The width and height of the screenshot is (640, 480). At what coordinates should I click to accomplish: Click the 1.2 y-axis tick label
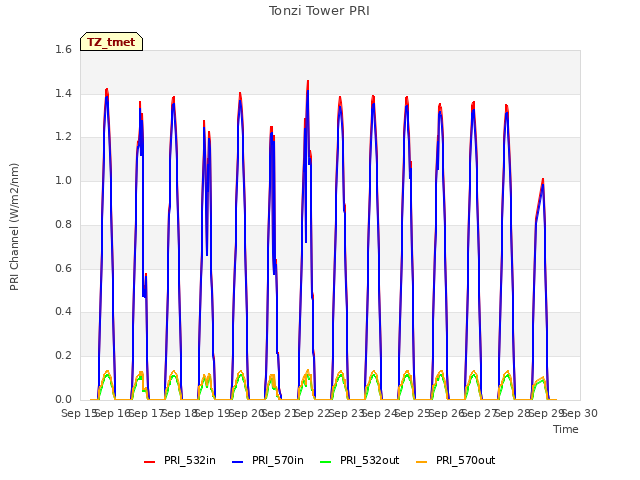(63, 137)
